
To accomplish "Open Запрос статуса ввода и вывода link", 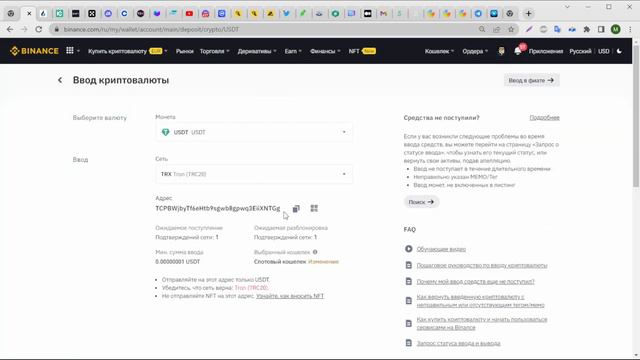I will [x=458, y=343].
